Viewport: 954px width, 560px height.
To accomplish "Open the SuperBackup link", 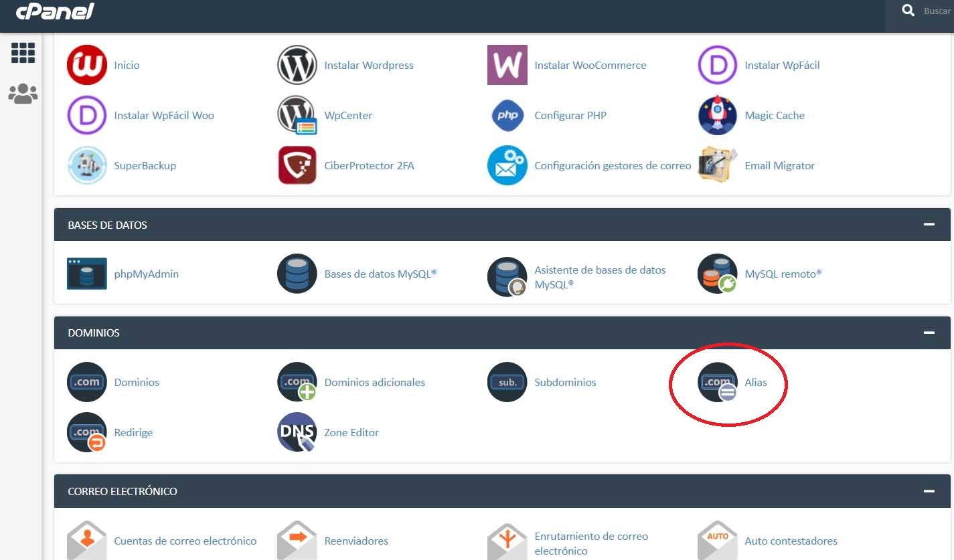I will pyautogui.click(x=145, y=165).
